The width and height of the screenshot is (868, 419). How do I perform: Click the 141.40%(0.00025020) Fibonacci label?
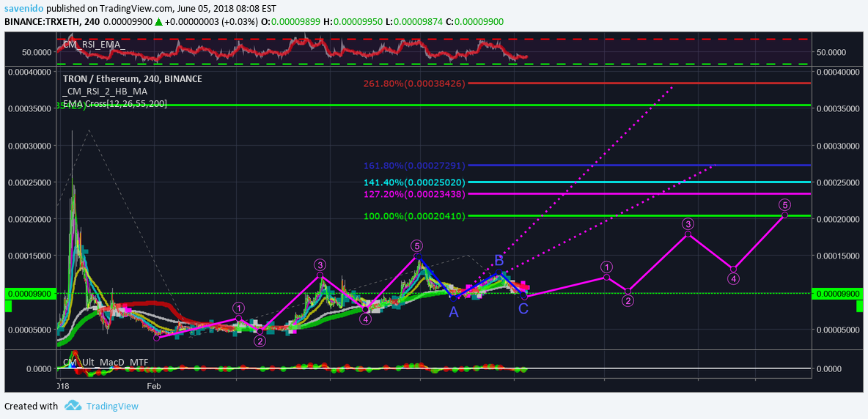[414, 182]
